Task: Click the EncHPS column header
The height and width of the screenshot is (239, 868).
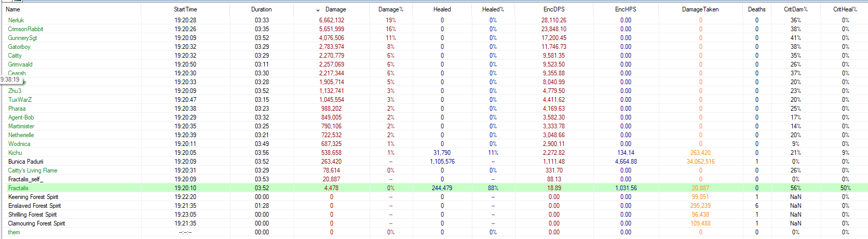Action: [626, 9]
